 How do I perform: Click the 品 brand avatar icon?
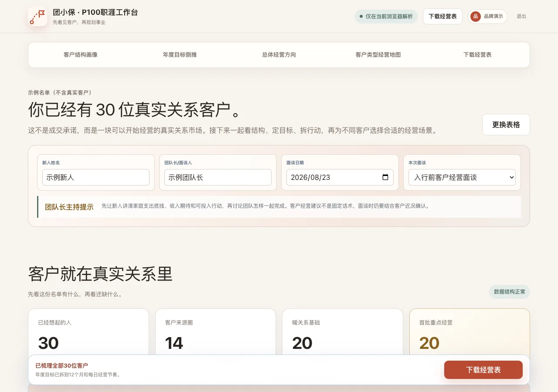(x=476, y=17)
